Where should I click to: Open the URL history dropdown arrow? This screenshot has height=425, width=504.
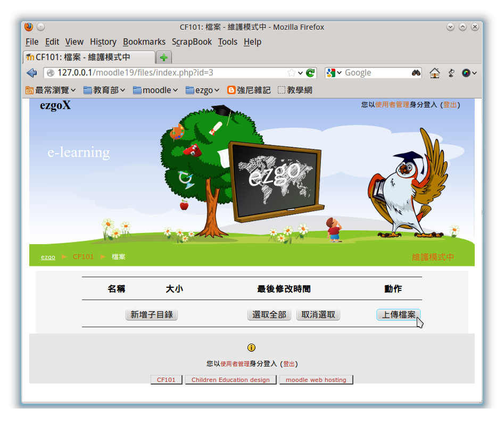click(x=300, y=73)
